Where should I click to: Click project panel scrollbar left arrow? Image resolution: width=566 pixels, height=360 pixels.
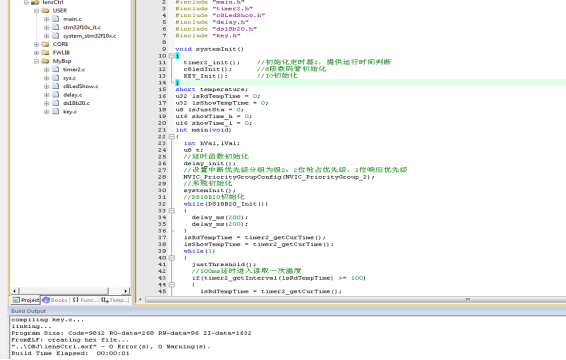pos(14,291)
